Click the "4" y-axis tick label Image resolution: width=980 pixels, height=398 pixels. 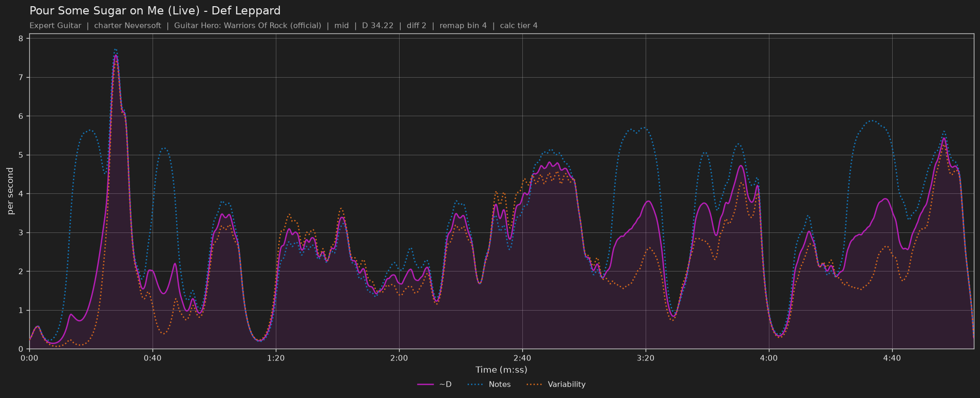pyautogui.click(x=21, y=194)
